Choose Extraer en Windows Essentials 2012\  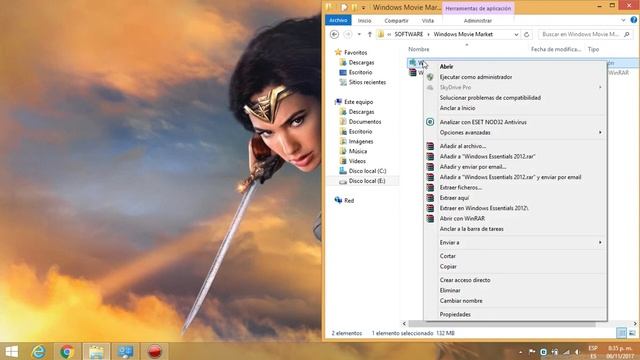pyautogui.click(x=515, y=208)
